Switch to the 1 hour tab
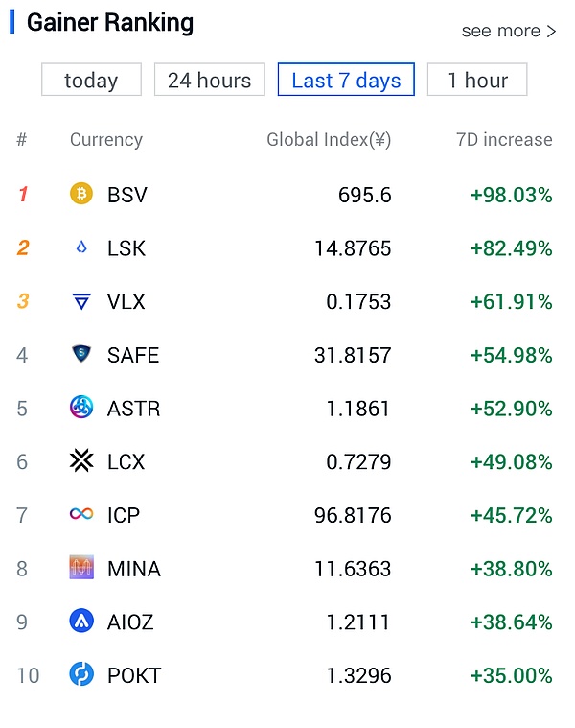This screenshot has width=575, height=728. pos(477,80)
